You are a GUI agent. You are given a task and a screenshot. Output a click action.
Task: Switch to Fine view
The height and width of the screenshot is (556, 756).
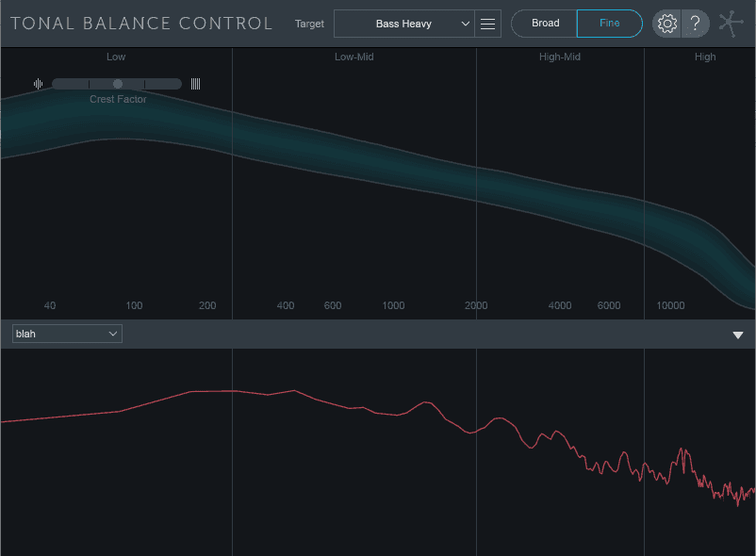coord(610,24)
